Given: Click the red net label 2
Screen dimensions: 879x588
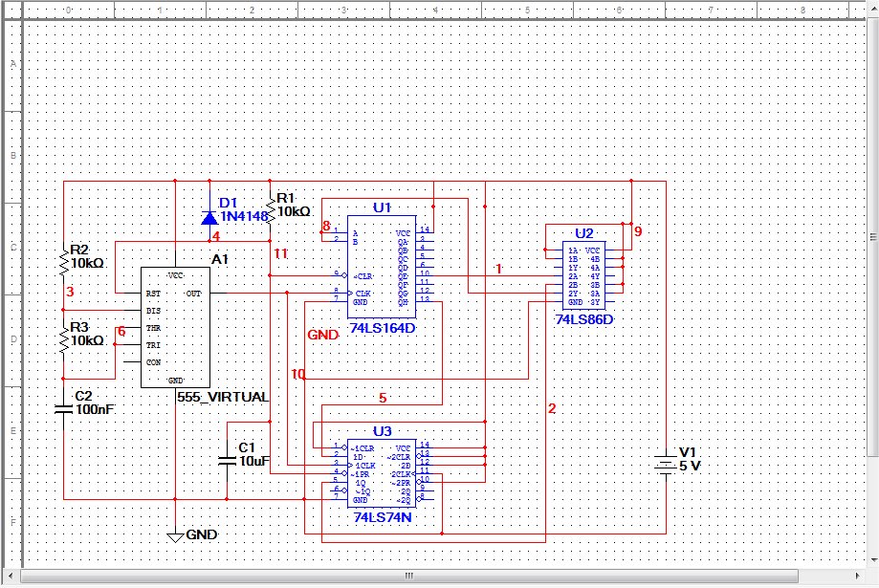Looking at the screenshot, I should [552, 408].
